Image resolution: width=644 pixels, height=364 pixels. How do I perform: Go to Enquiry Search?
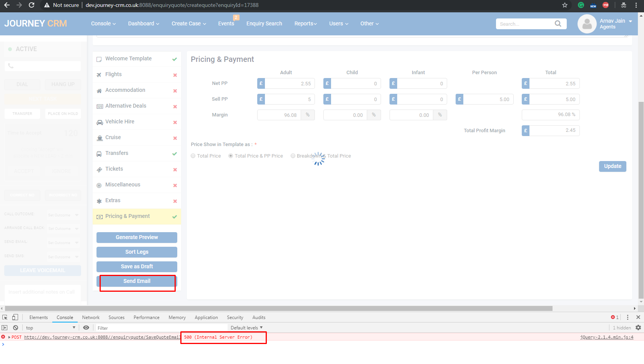coord(264,24)
